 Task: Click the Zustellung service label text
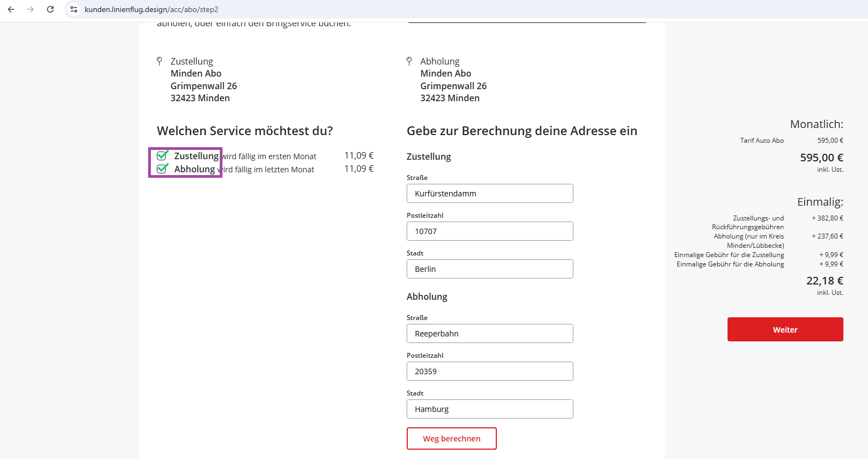[x=196, y=156]
